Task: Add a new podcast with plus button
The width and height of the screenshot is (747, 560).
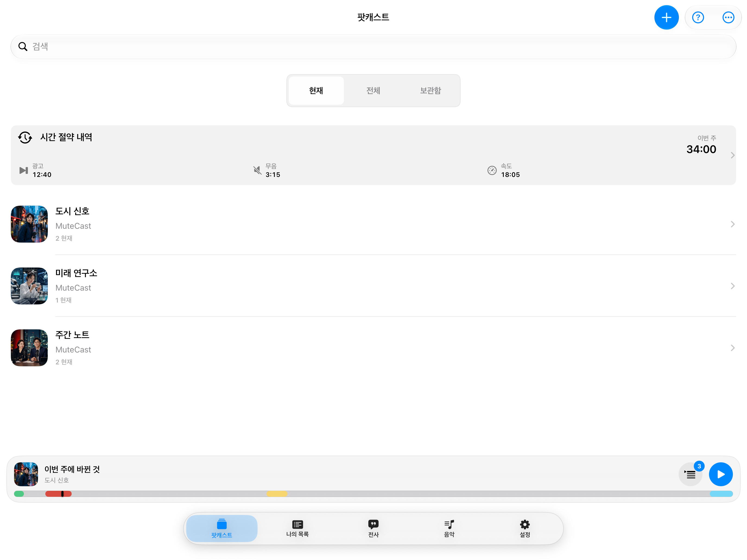Action: pyautogui.click(x=666, y=17)
